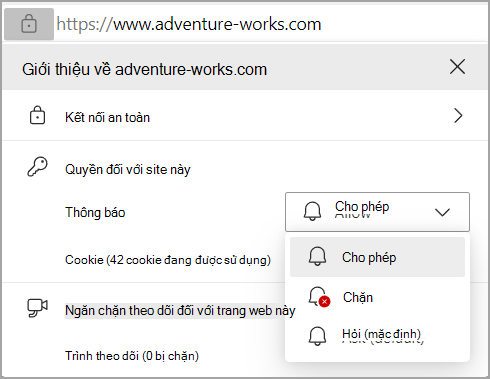Close the site info flyout
The image size is (490, 379).
(457, 67)
